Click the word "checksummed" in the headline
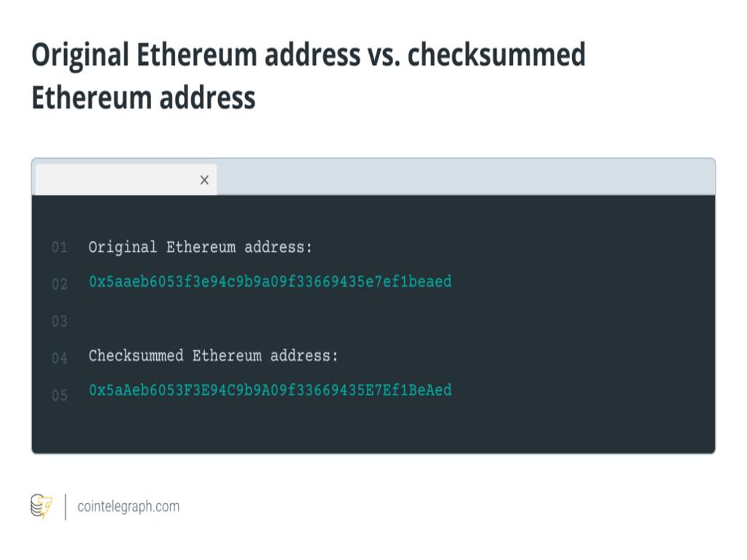The width and height of the screenshot is (747, 560). [x=496, y=55]
